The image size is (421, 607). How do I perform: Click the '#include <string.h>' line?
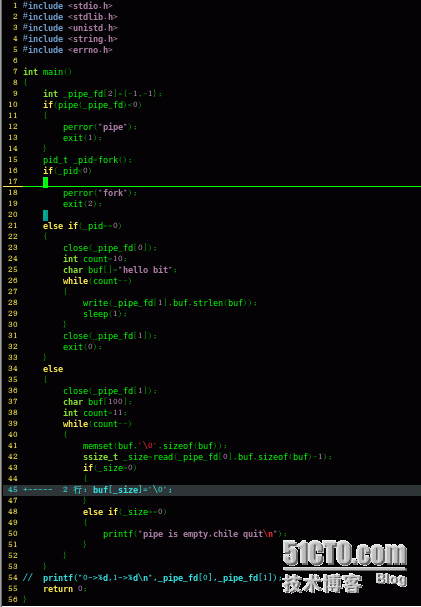[70, 39]
